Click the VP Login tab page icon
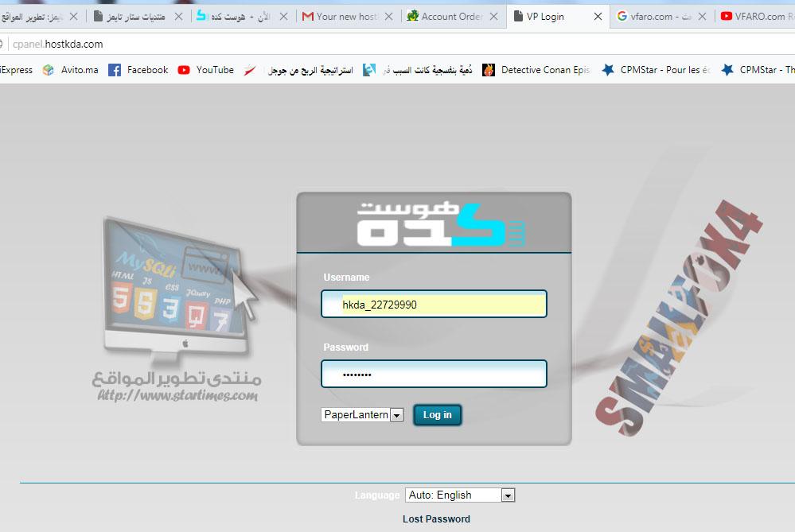 point(518,16)
